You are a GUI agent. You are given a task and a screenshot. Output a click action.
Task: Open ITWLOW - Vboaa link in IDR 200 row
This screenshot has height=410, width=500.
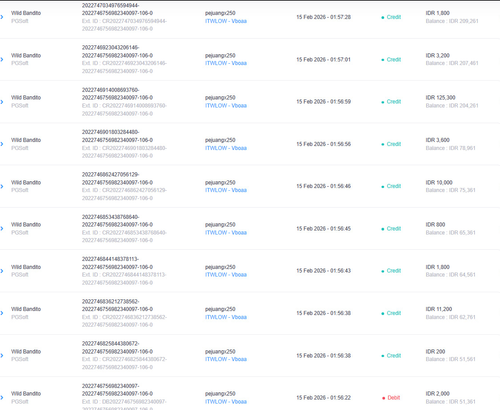click(x=226, y=359)
